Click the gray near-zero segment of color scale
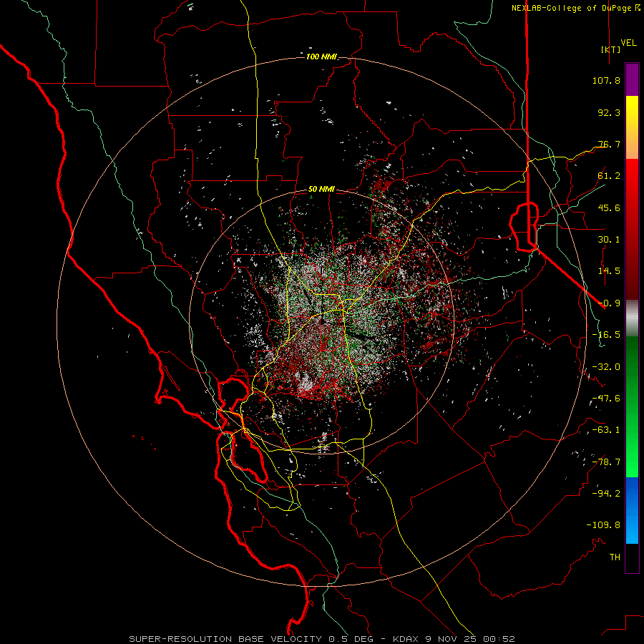Image resolution: width=644 pixels, height=644 pixels. tap(632, 318)
